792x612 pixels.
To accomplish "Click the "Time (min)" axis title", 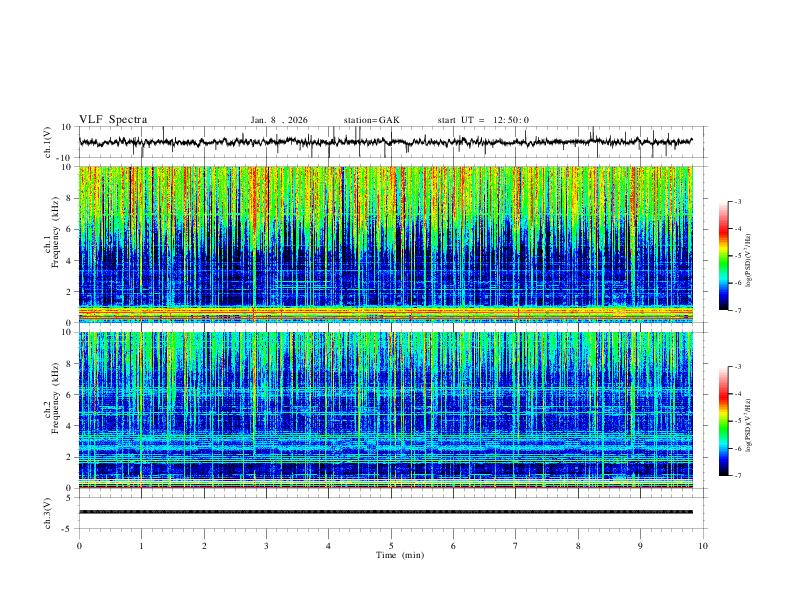I will [400, 555].
